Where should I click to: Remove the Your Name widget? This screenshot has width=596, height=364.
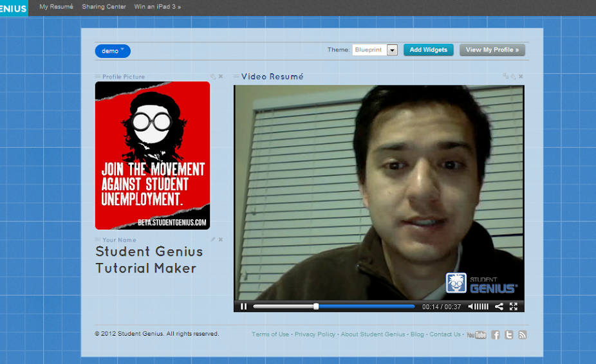point(221,239)
